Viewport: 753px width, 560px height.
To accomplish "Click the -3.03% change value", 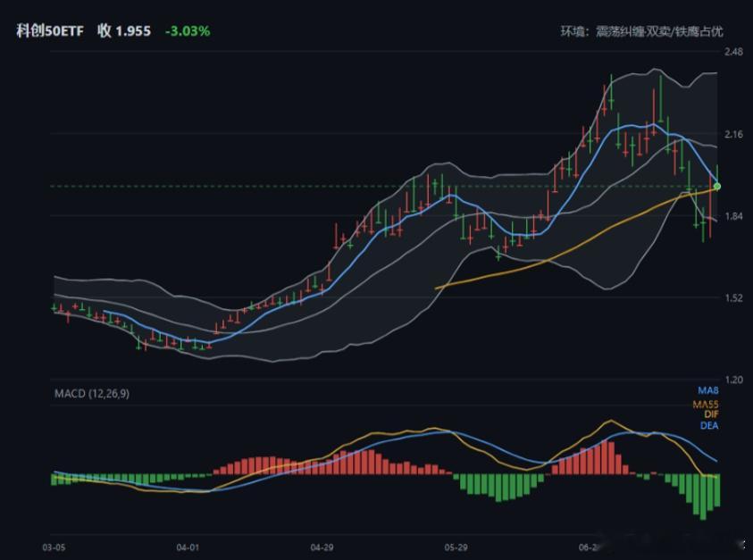I will click(x=188, y=31).
